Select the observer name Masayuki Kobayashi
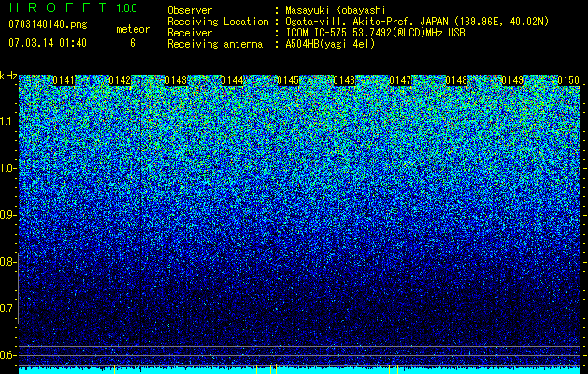Viewport: 588px width, 374px height. click(336, 10)
